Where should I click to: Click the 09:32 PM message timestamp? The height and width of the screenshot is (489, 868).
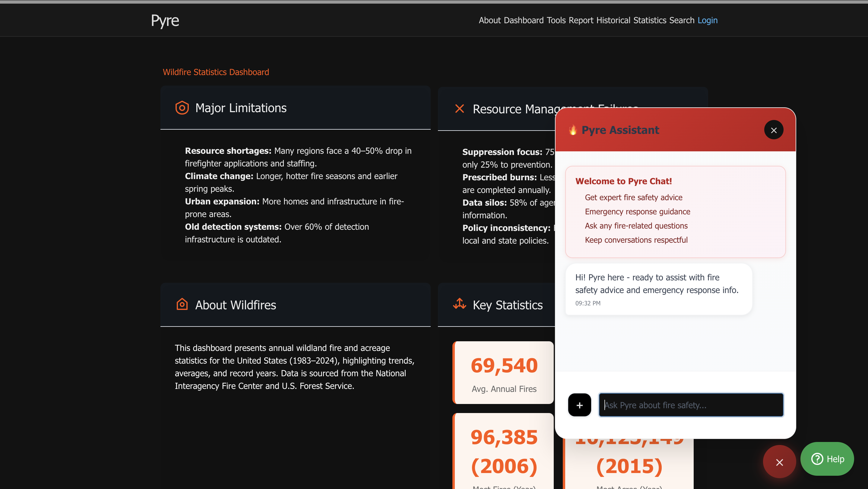click(588, 303)
